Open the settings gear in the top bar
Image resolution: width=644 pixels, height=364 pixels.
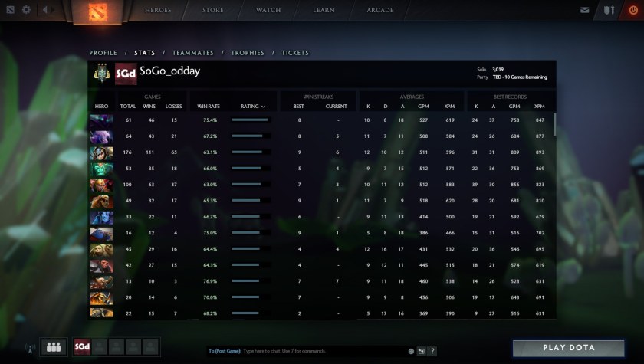26,9
